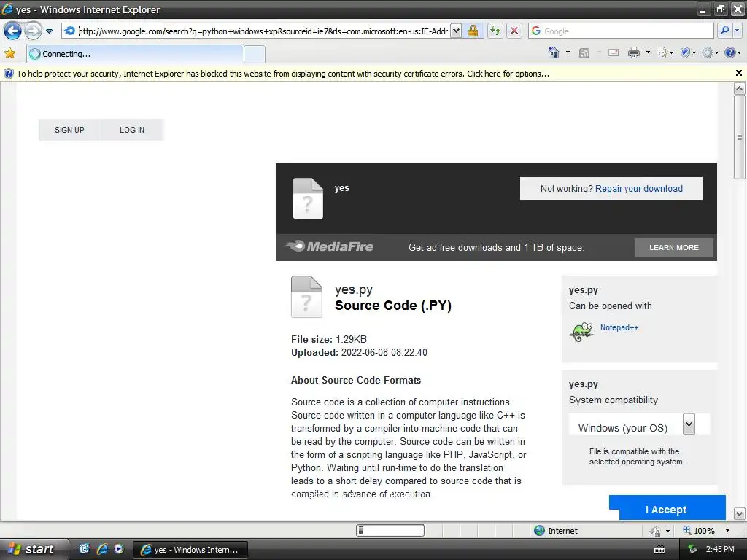Expand the Print options dropdown arrow
This screenshot has width=747, height=560.
(x=648, y=52)
